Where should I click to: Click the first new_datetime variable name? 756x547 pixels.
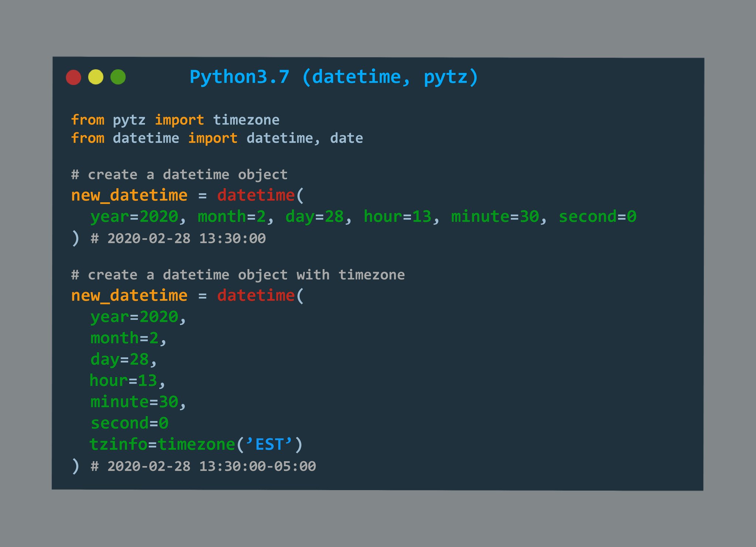point(129,195)
